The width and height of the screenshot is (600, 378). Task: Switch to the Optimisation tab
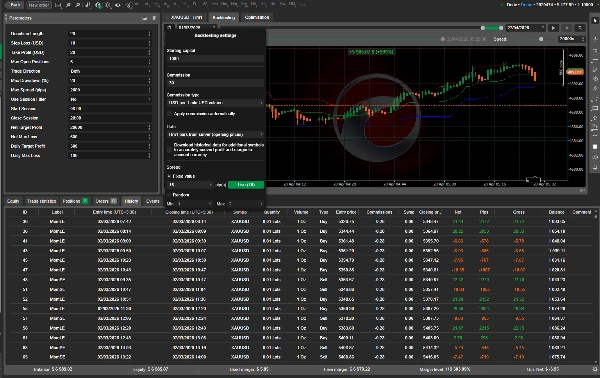click(257, 18)
